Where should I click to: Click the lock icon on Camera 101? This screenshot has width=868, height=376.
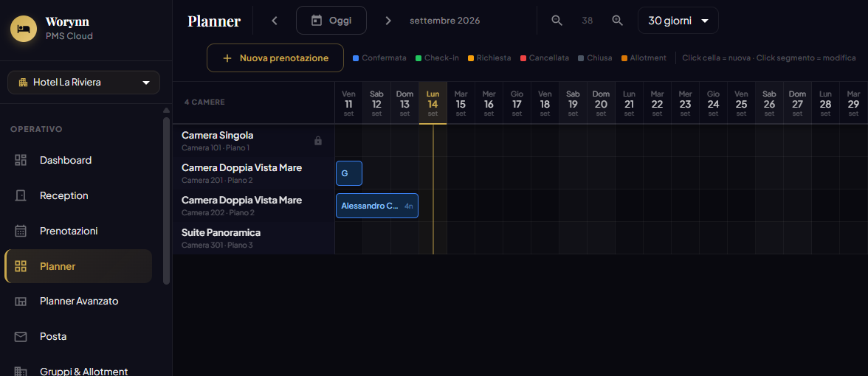[317, 141]
